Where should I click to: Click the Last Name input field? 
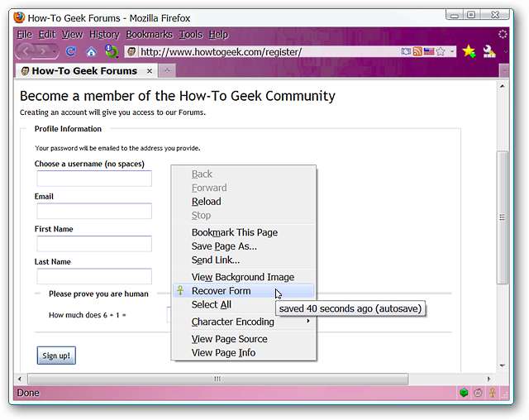(x=94, y=276)
